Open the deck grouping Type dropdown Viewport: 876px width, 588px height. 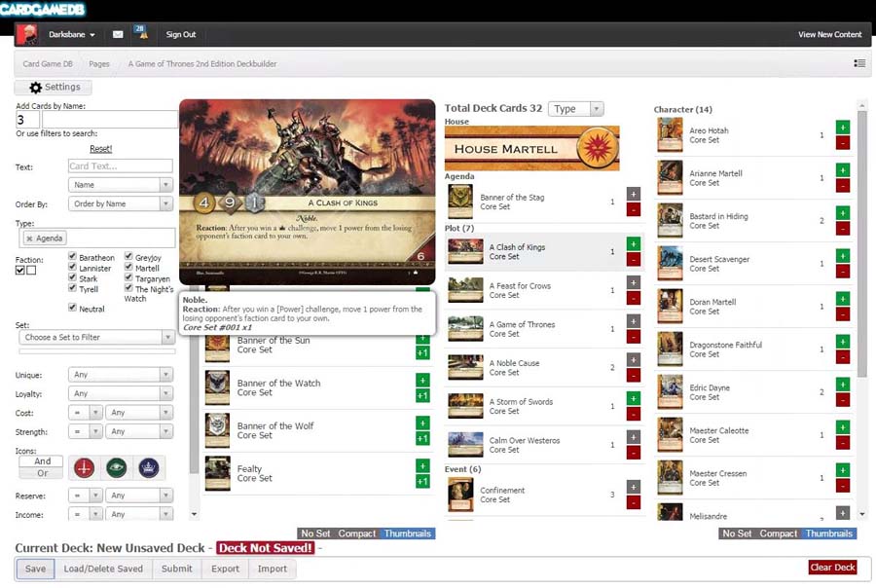[x=576, y=109]
